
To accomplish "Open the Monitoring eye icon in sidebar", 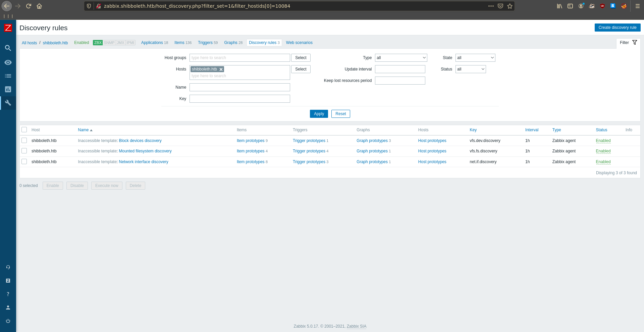I will coord(8,62).
